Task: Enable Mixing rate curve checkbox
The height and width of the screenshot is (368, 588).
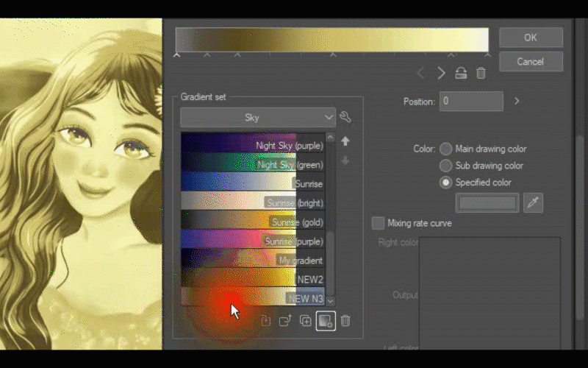Action: [x=378, y=223]
